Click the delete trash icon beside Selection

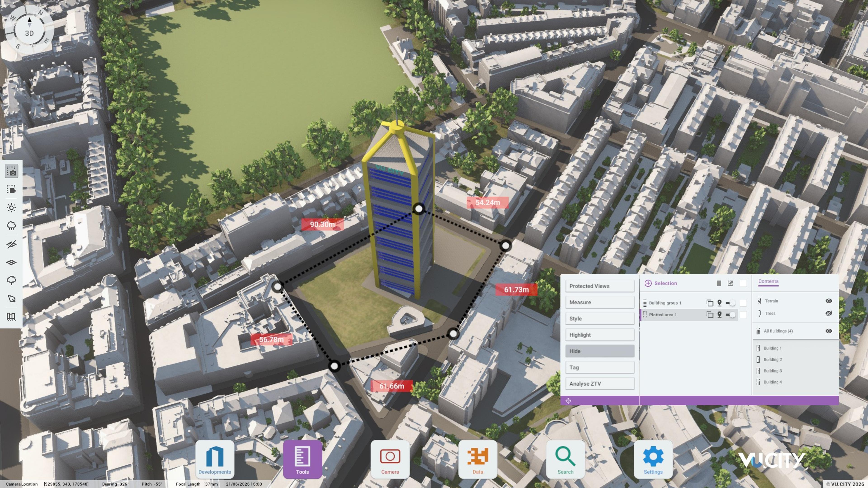(719, 284)
